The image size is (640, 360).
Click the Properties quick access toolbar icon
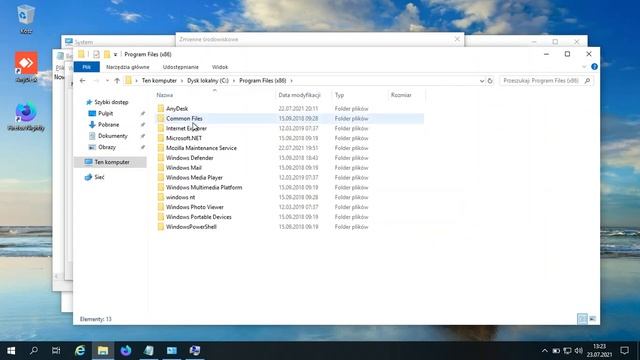click(96, 54)
